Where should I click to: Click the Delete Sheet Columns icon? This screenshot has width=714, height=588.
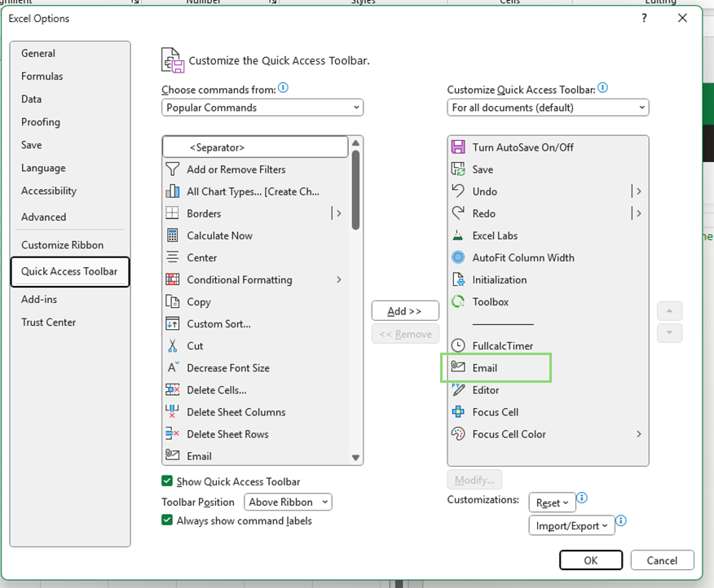(x=172, y=411)
